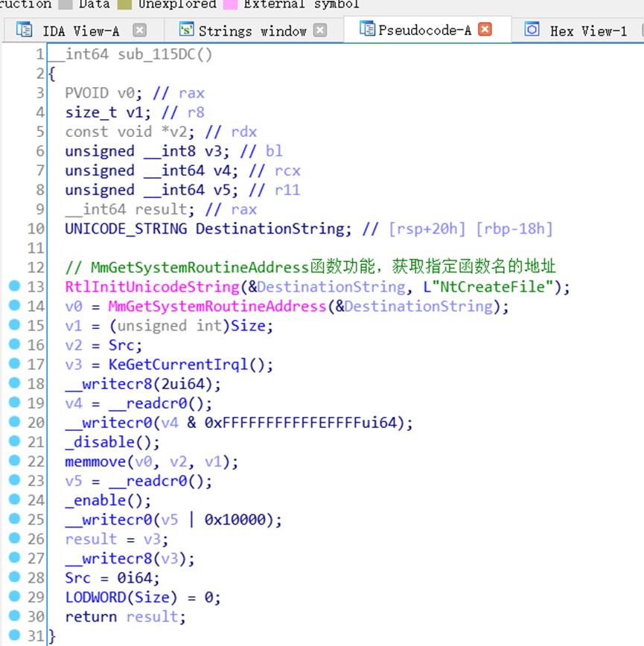This screenshot has height=646, width=644.
Task: Click RtlInitUnicodeString call on line 13
Action: tap(153, 287)
